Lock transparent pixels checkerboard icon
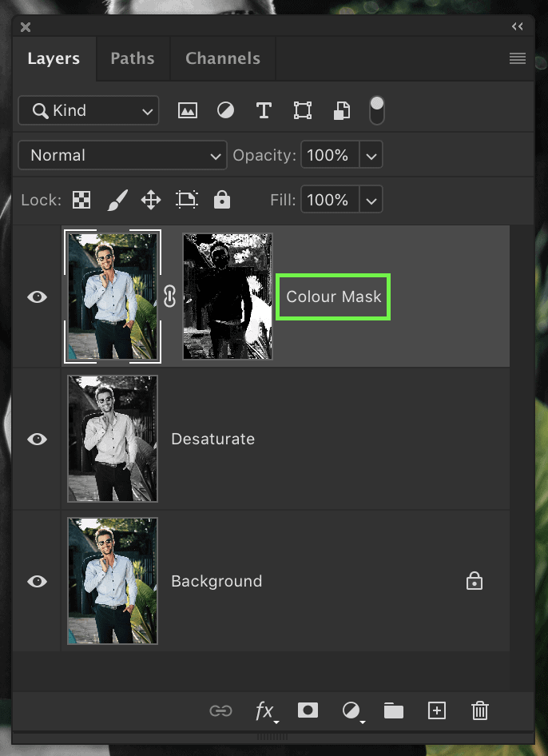This screenshot has height=756, width=548. (x=81, y=200)
